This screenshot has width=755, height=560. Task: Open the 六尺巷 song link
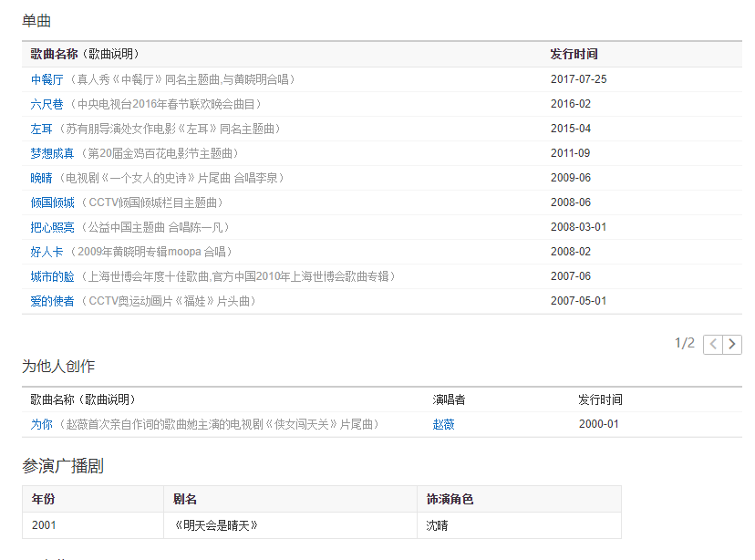point(47,104)
